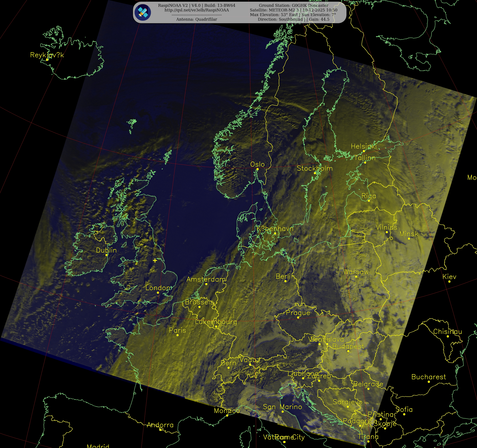The height and width of the screenshot is (448, 477).
Task: Click the Prague city label
Action: pyautogui.click(x=298, y=313)
